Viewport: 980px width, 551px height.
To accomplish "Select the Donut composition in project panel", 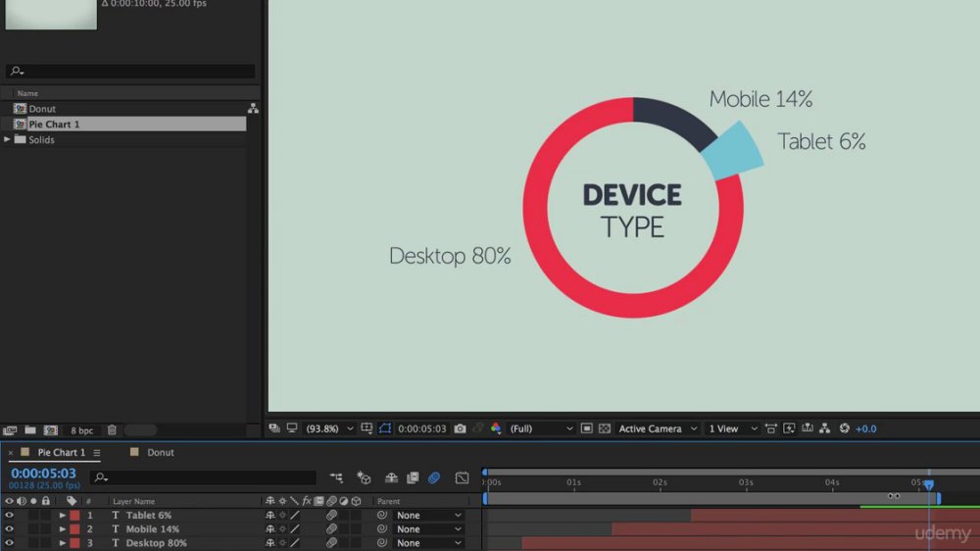I will (x=42, y=108).
